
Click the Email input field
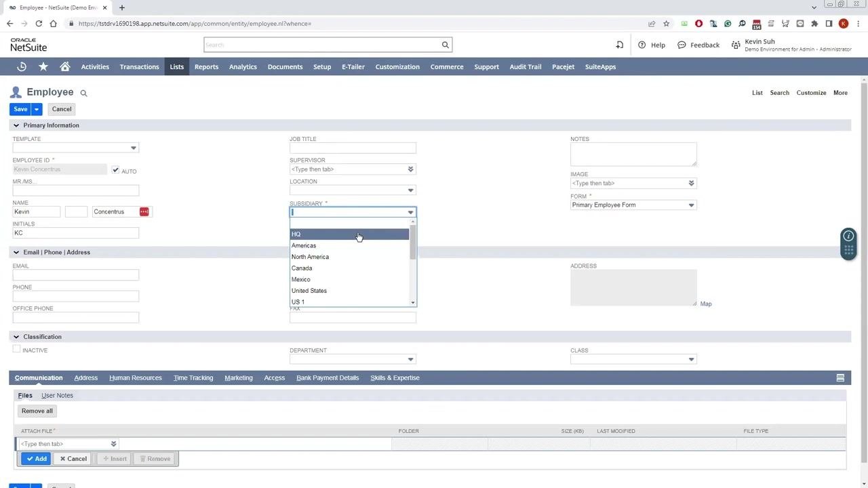pyautogui.click(x=75, y=274)
